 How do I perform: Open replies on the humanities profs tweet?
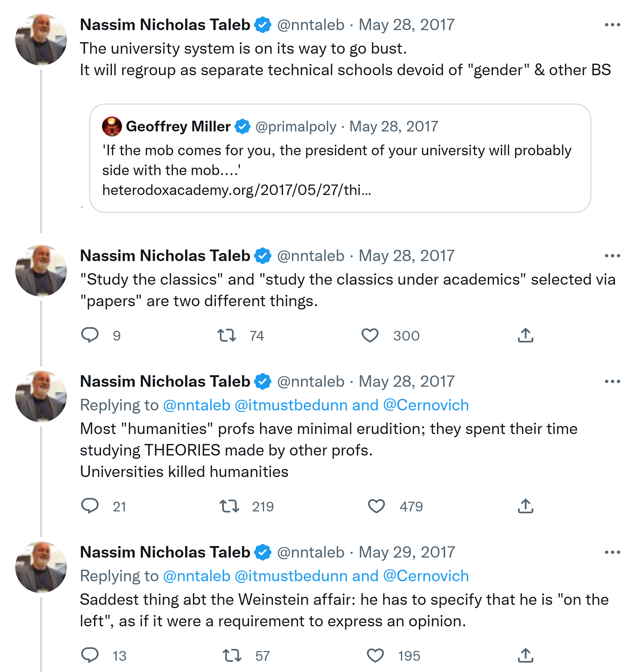point(90,506)
